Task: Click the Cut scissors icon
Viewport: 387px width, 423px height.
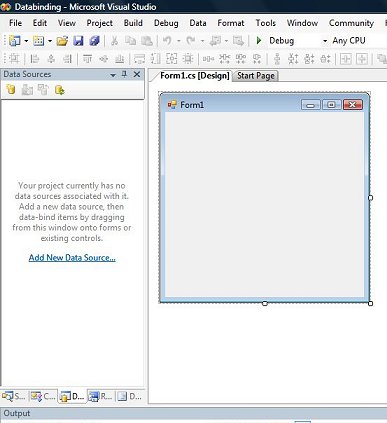Action: (114, 41)
